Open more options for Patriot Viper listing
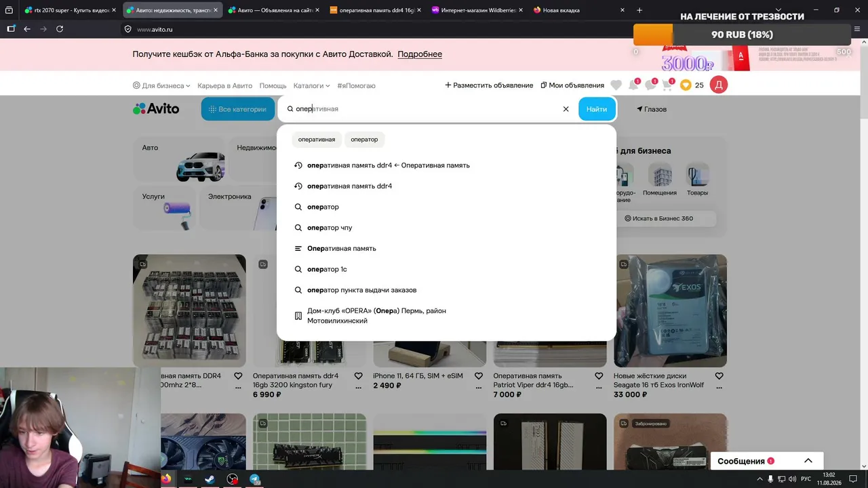 (x=599, y=388)
